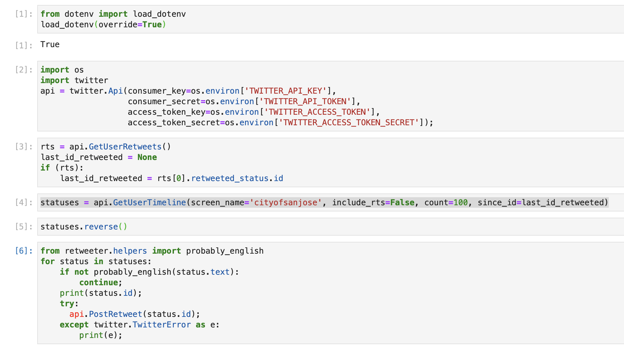
Task: Click the print(e) line in cell 6
Action: [x=101, y=335]
